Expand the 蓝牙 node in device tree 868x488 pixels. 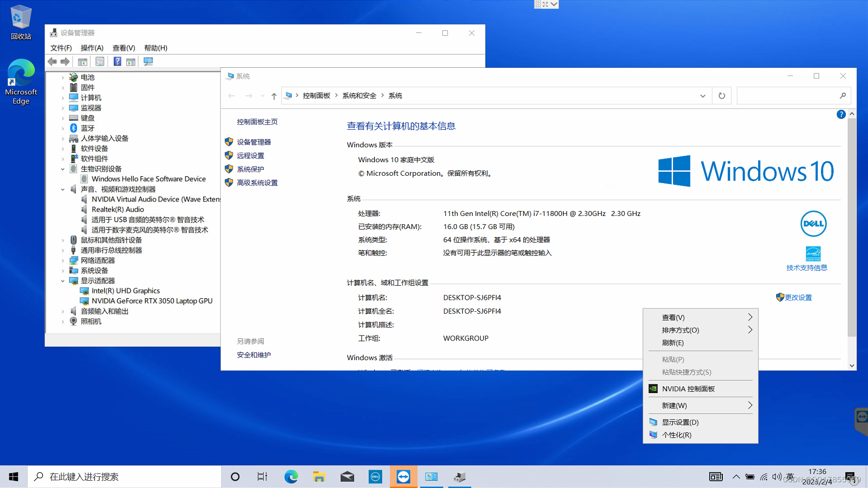[x=63, y=128]
